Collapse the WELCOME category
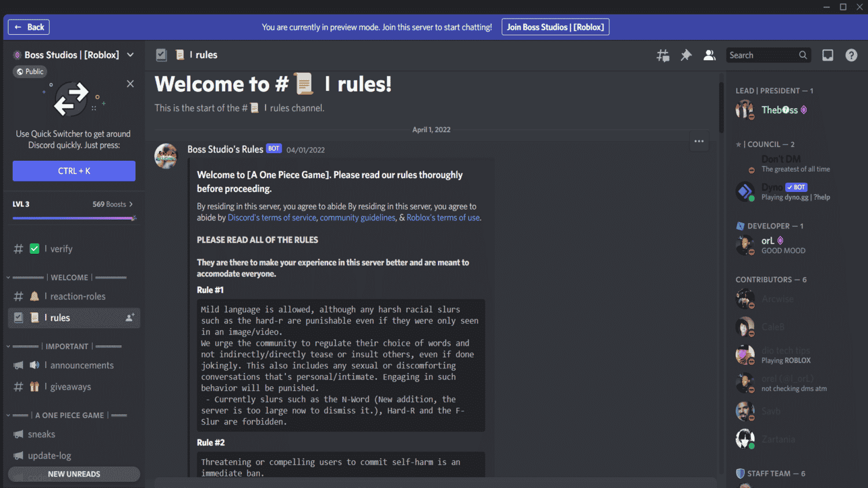The height and width of the screenshot is (488, 868). click(x=67, y=278)
